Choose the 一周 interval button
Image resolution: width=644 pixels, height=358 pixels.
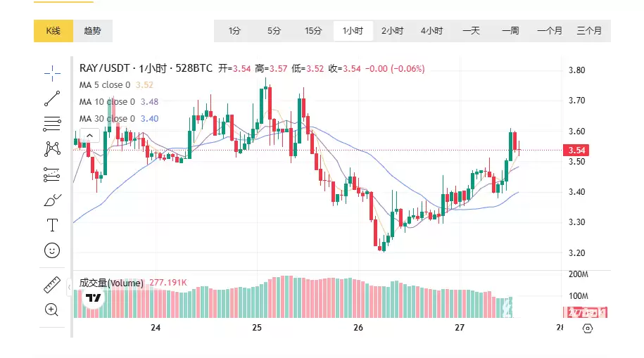[510, 31]
